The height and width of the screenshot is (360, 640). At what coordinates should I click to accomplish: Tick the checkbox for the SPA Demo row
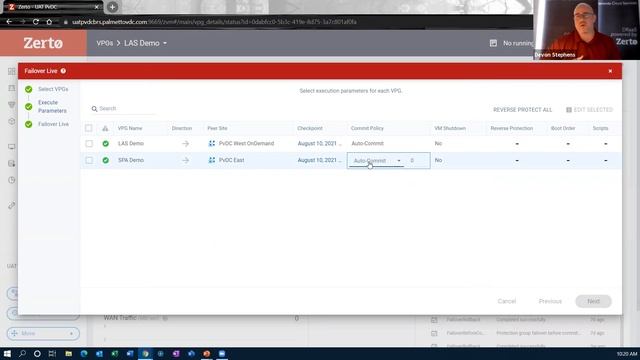click(89, 160)
